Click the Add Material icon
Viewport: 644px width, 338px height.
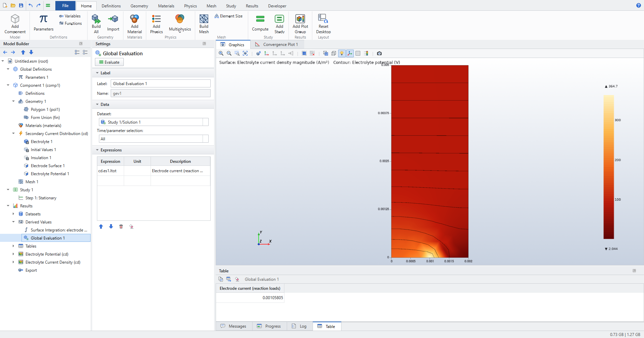[x=135, y=19]
